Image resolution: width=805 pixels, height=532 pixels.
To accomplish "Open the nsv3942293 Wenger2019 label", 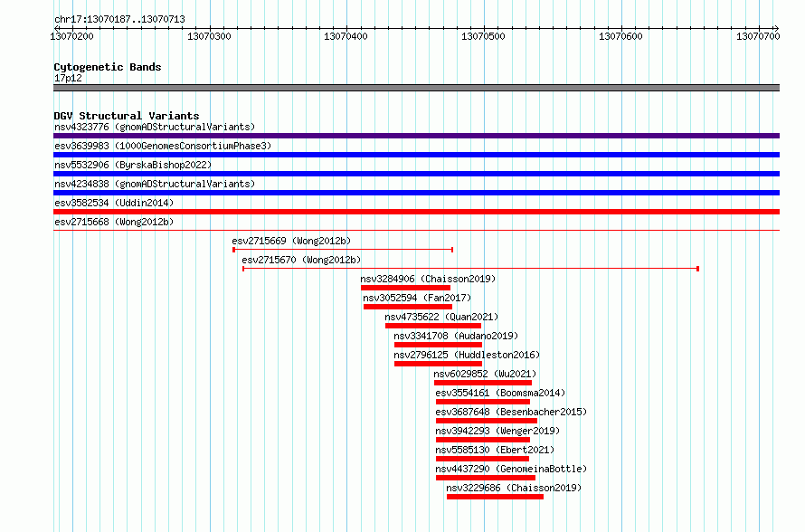I will 497,431.
